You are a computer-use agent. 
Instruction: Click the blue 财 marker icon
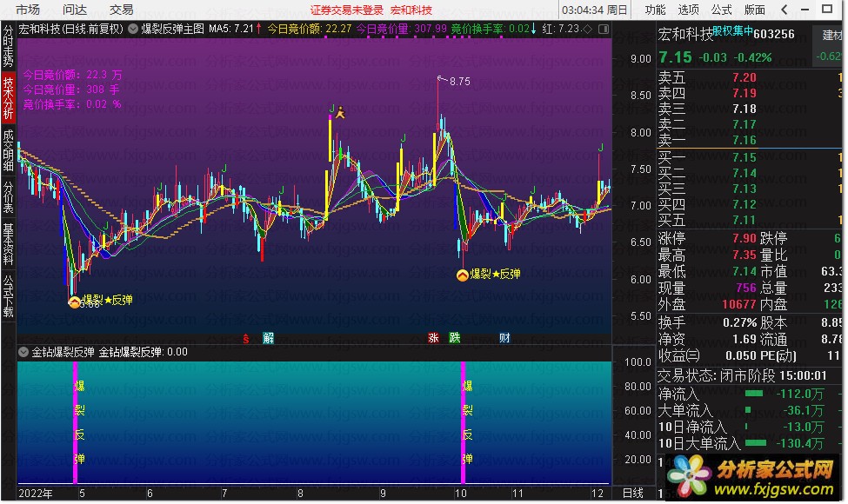pos(504,338)
